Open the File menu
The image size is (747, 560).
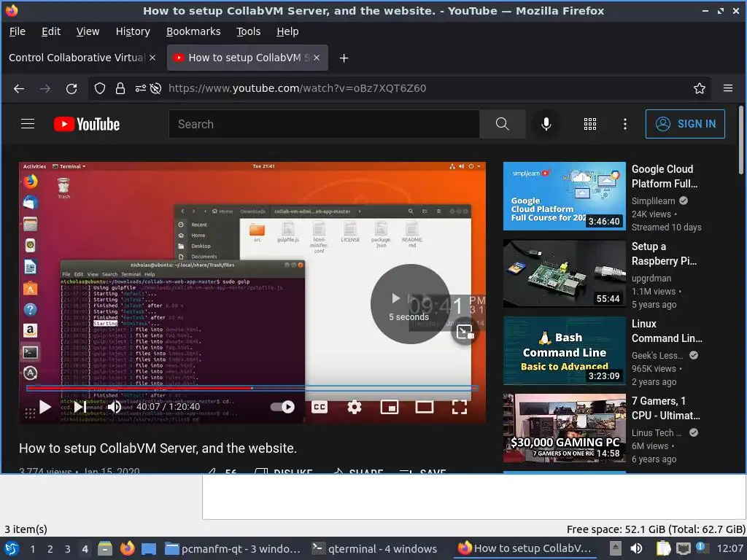(x=18, y=31)
